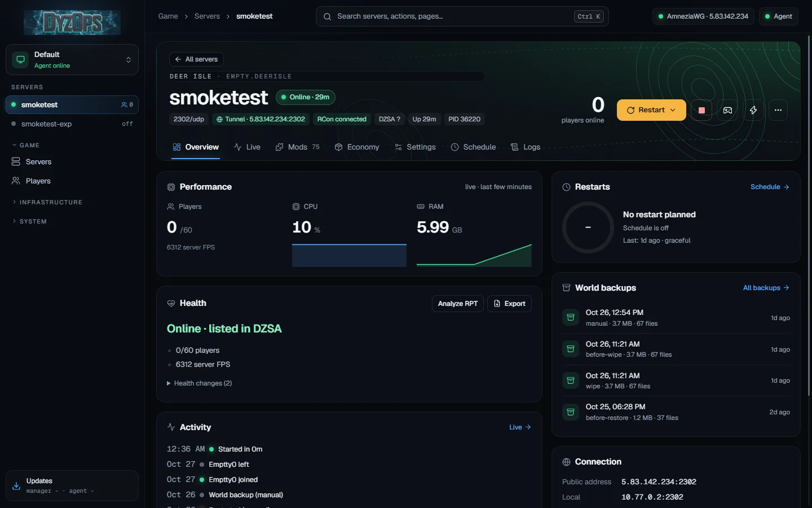This screenshot has height=508, width=812.
Task: Go back via All servers button
Action: pos(196,59)
